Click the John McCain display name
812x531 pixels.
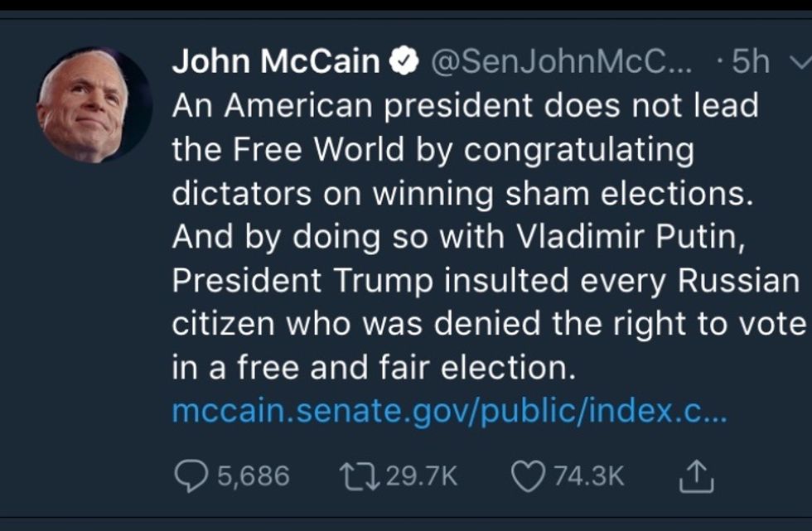[276, 63]
